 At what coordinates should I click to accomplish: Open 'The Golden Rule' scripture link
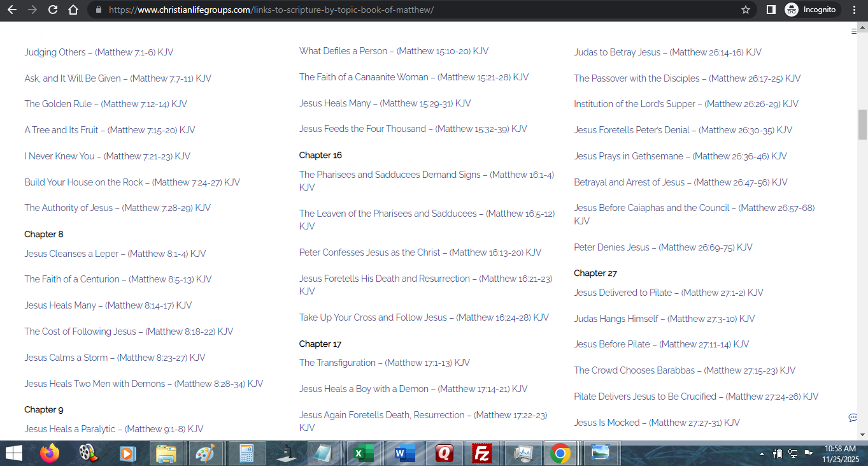point(106,104)
